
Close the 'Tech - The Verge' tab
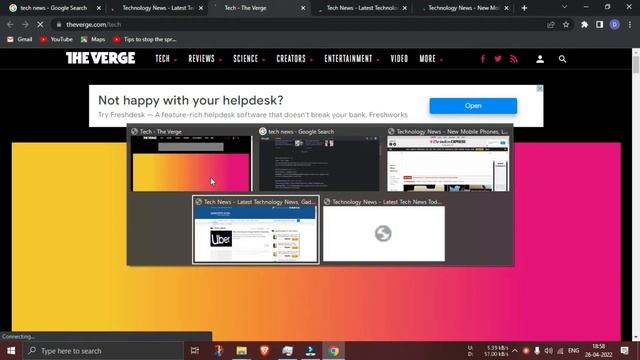click(x=303, y=8)
